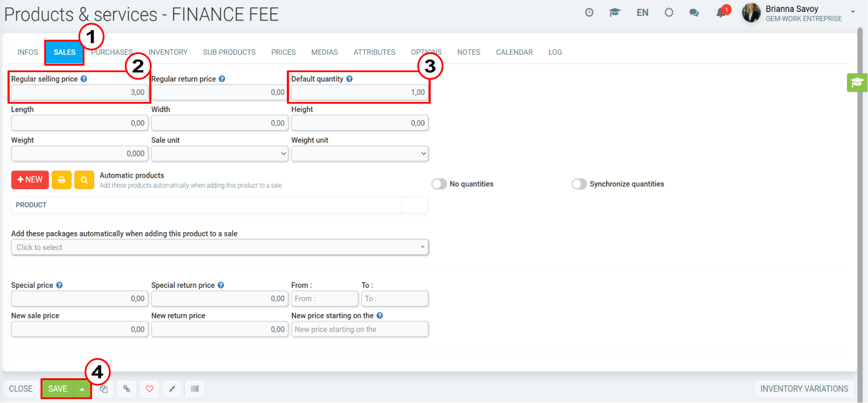Viewport: 868px width, 403px height.
Task: Click the duplicate copy icon in footer
Action: tap(104, 389)
